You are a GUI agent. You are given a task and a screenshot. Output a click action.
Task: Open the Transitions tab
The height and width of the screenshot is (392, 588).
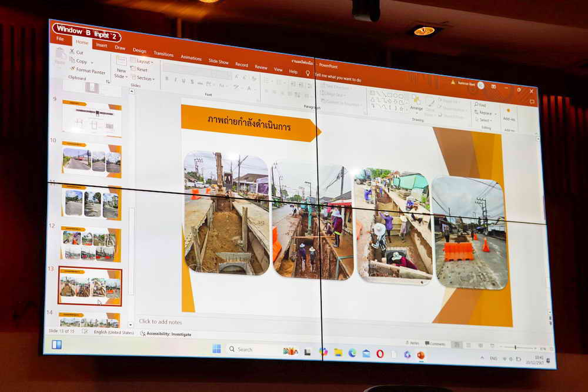tap(163, 53)
